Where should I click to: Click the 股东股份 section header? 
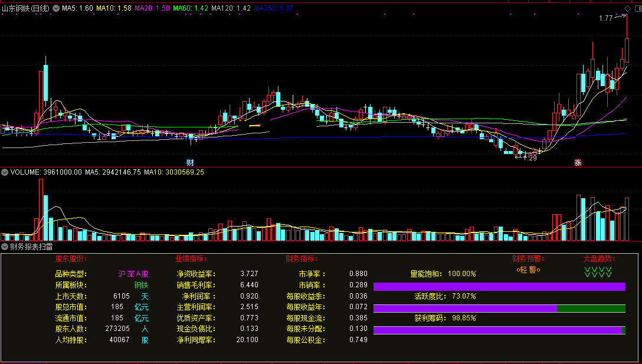[71, 259]
